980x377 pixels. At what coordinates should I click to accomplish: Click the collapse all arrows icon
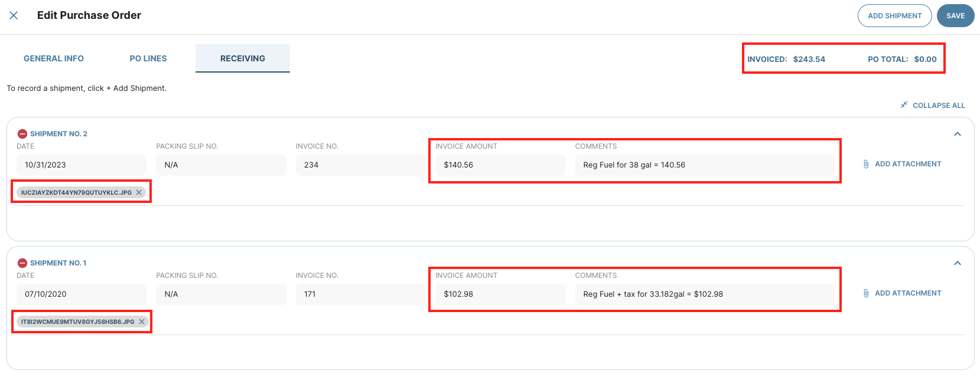point(904,105)
